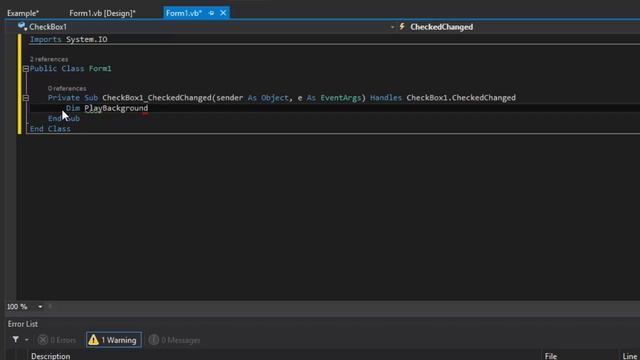Sort by the Description column header
The image size is (640, 360).
(51, 356)
